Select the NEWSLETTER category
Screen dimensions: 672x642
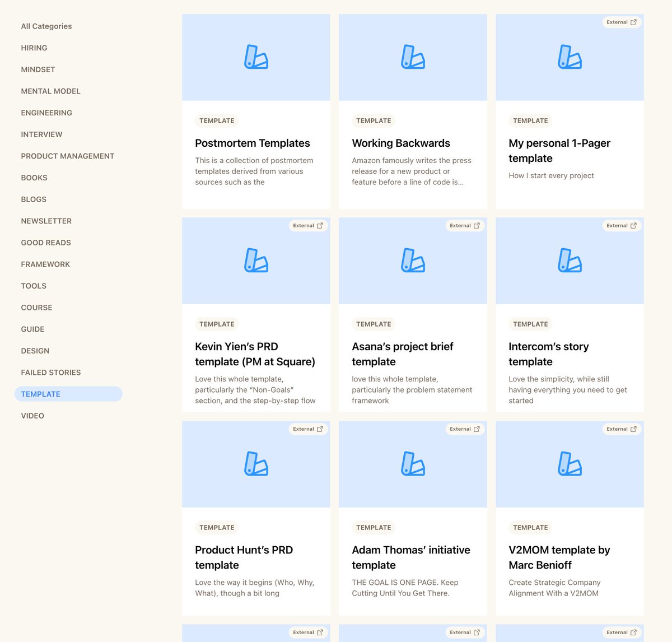pos(46,221)
